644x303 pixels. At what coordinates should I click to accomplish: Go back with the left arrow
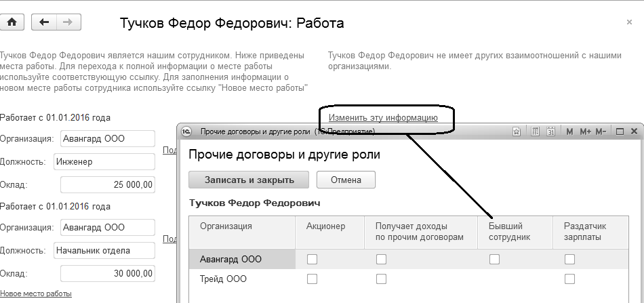[x=45, y=22]
